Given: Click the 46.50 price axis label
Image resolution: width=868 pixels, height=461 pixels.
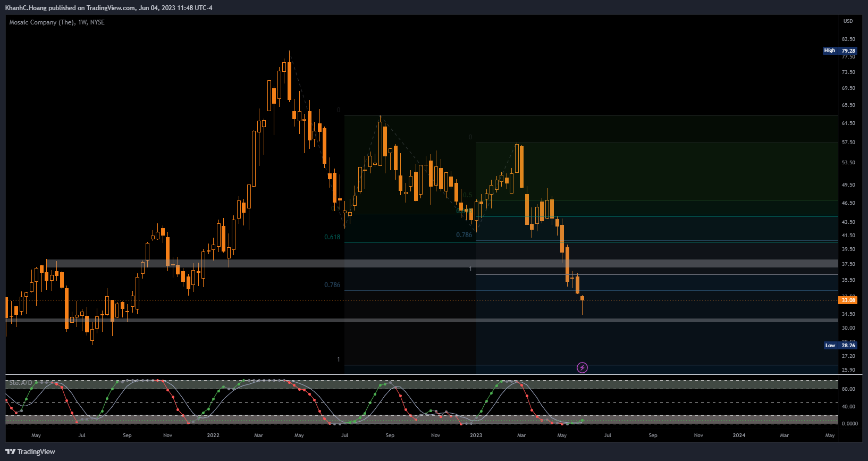Looking at the screenshot, I should 848,203.
